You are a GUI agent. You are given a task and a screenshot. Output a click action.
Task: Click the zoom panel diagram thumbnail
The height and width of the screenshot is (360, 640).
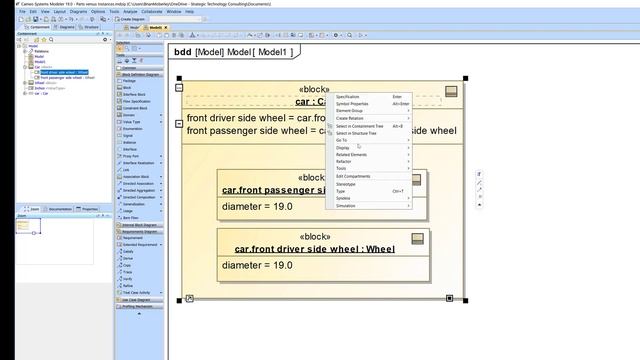(x=28, y=226)
